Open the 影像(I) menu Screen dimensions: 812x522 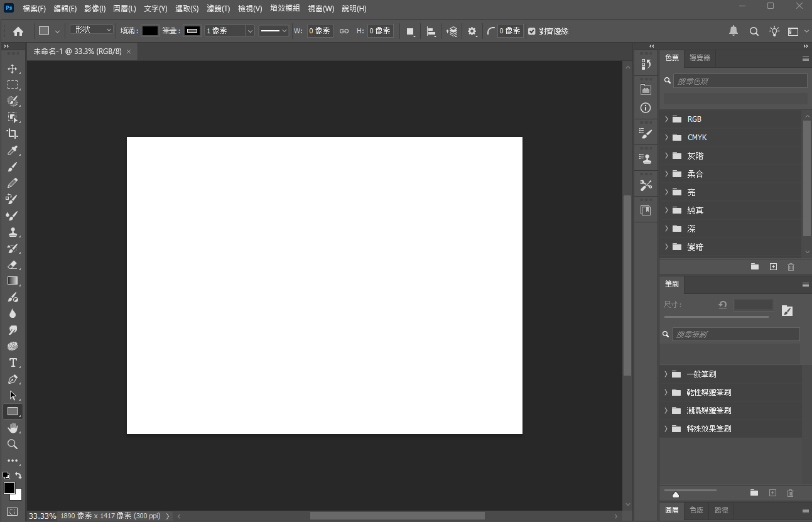point(95,9)
